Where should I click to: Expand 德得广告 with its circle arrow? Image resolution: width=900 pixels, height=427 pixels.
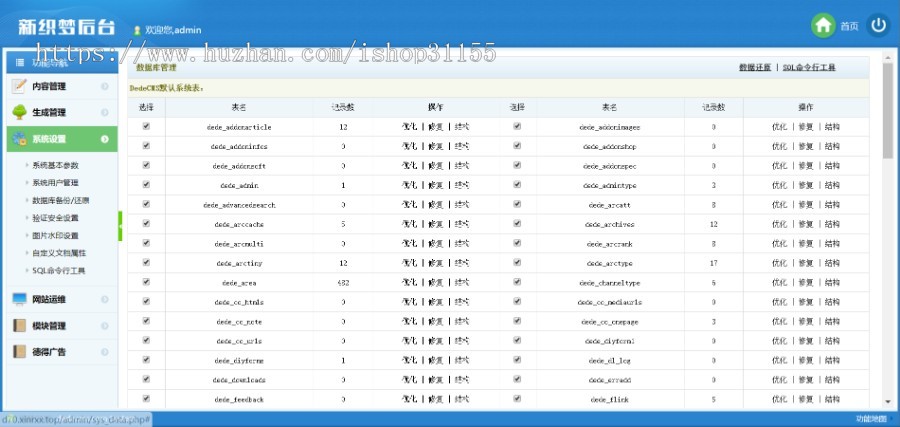(x=104, y=352)
